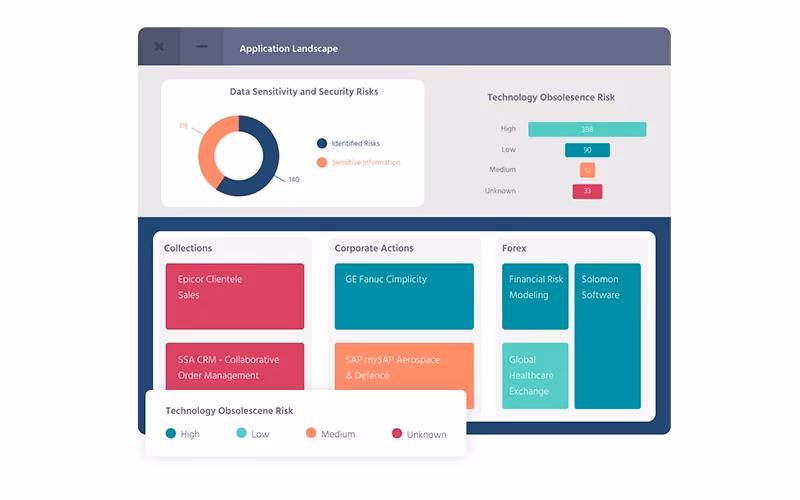Click the Identified Risks legend label
800x500 pixels.
(356, 143)
